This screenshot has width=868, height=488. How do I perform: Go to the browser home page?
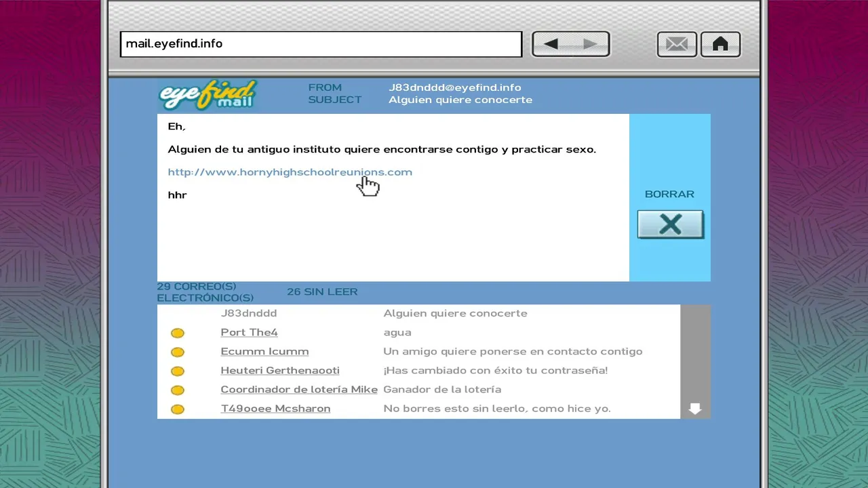tap(720, 45)
